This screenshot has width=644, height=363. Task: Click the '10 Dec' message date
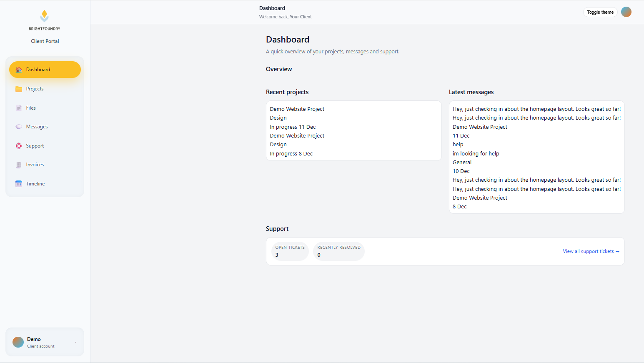pos(461,171)
